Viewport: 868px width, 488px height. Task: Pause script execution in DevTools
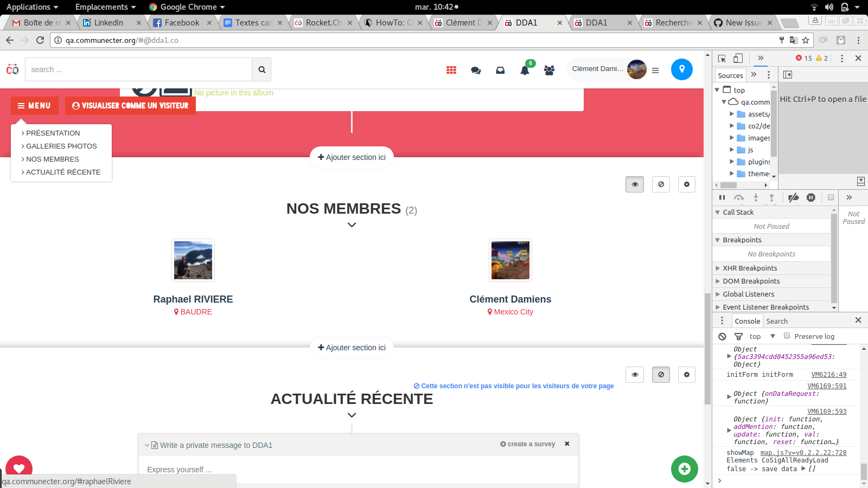point(722,197)
